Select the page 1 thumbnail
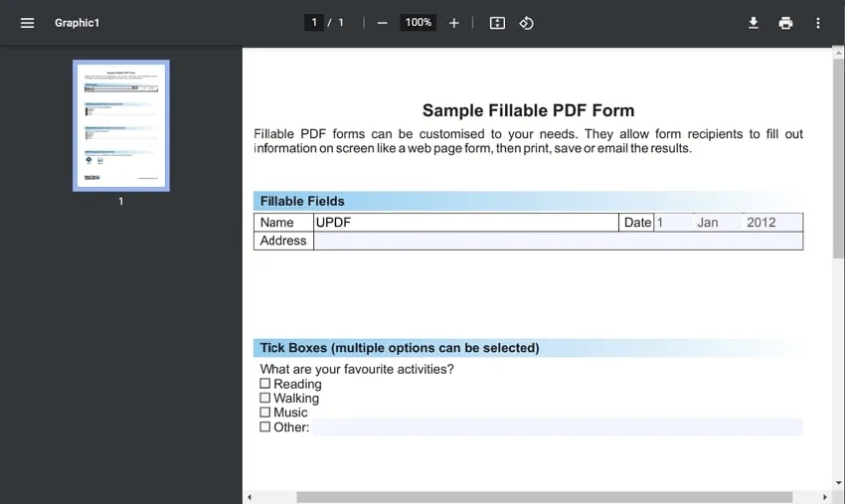This screenshot has width=845, height=504. tap(121, 125)
